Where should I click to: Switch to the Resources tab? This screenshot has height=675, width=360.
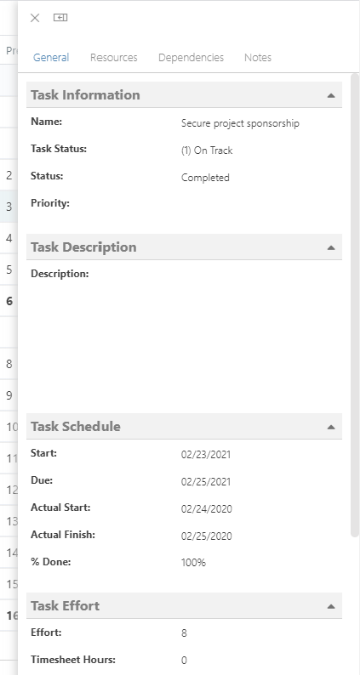[114, 57]
